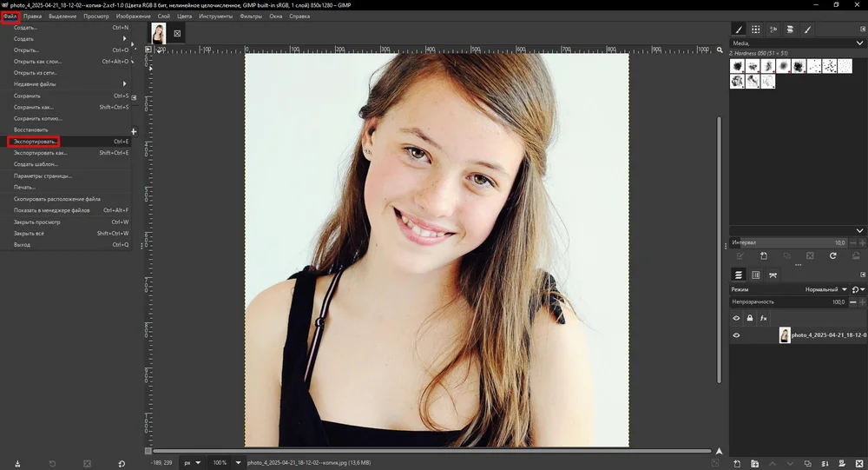Open the Файл menu

tap(10, 17)
